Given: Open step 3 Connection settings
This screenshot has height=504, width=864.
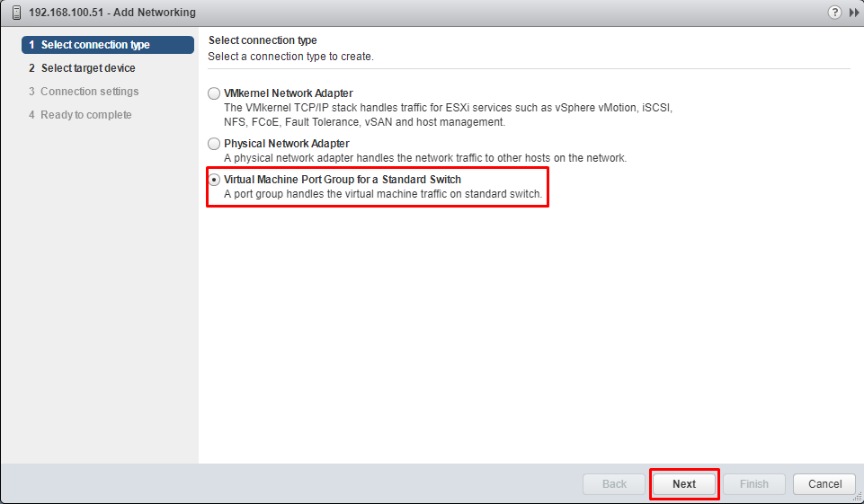Looking at the screenshot, I should pos(84,92).
